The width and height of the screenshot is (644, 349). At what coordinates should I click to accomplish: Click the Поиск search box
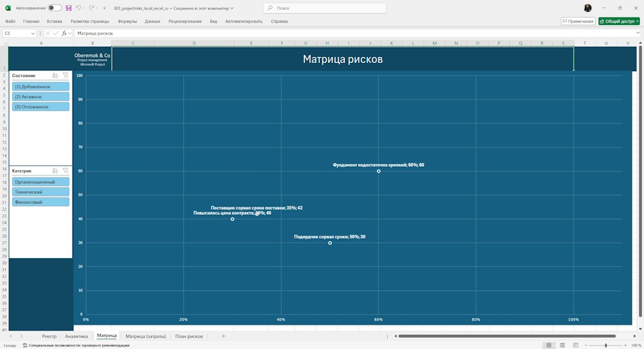click(x=325, y=8)
